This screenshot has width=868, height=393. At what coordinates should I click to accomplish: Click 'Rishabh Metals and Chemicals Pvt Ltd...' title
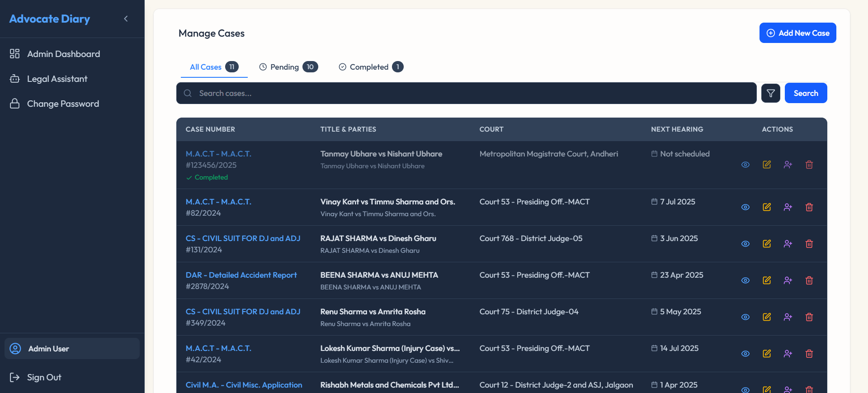[x=390, y=385]
